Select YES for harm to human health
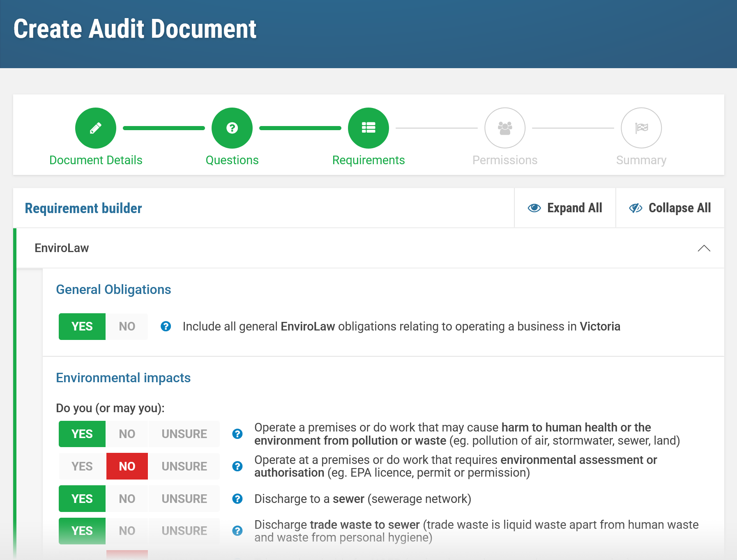The height and width of the screenshot is (560, 737). pos(82,434)
